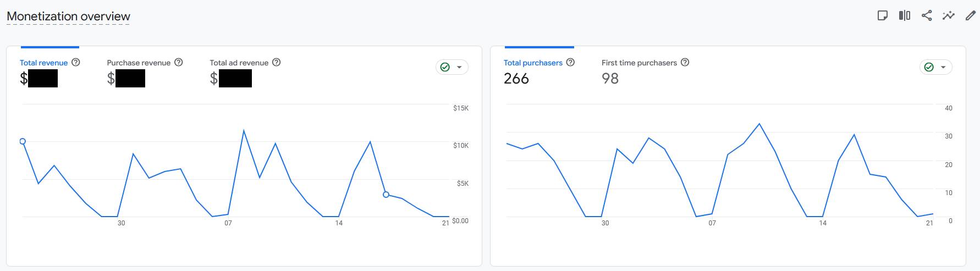Select the Total purchasers metric tab
This screenshot has width=980, height=271.
point(533,63)
